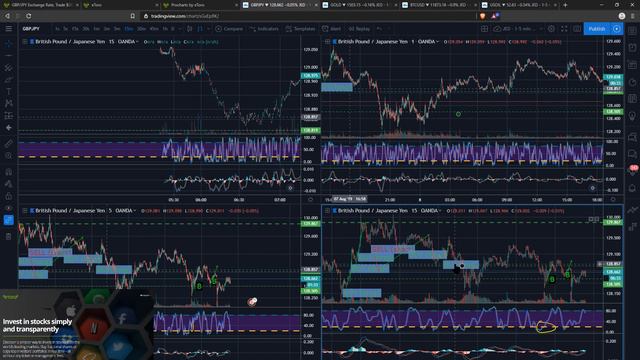Toggle magnet mode in drawing toolbar

(9, 172)
